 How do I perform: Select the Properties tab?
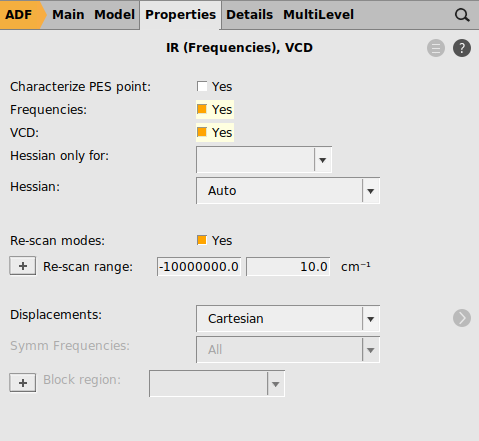pyautogui.click(x=180, y=15)
